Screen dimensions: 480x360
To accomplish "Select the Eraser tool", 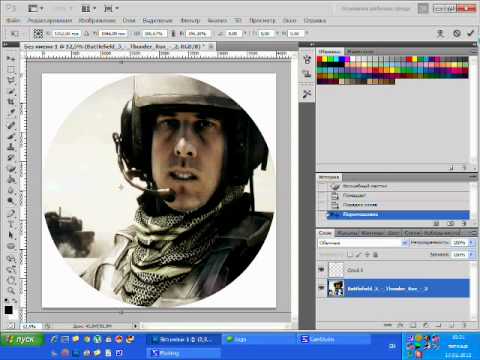I will pyautogui.click(x=11, y=168).
